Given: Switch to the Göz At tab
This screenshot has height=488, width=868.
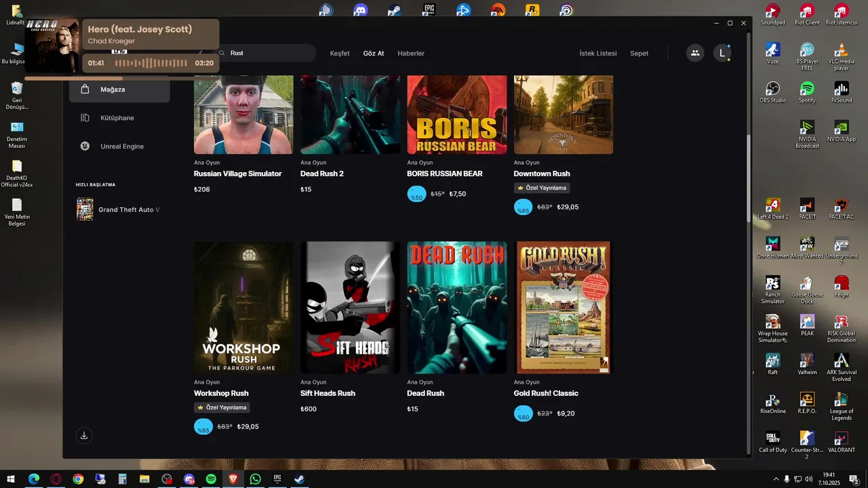Looking at the screenshot, I should tap(374, 54).
